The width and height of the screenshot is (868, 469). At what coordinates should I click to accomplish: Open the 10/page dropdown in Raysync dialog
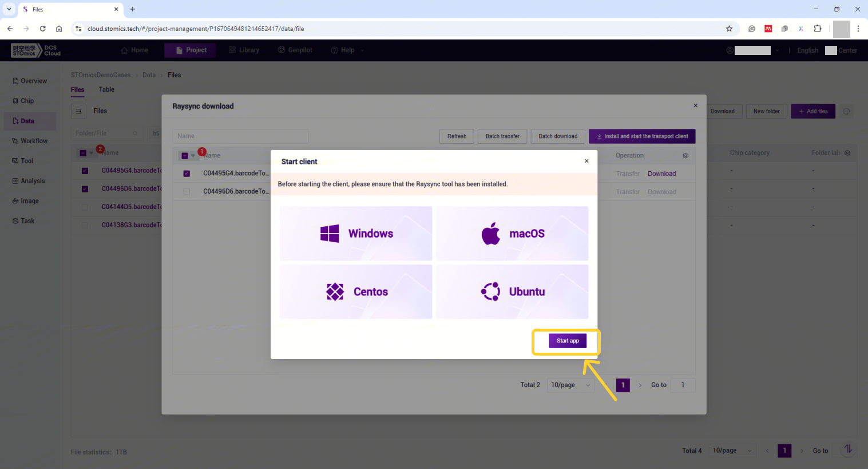pos(570,385)
